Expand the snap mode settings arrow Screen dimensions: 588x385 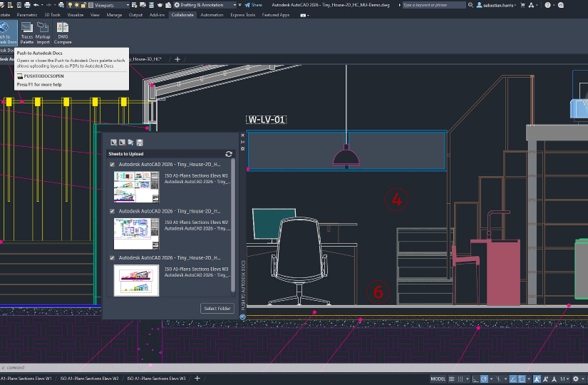click(x=468, y=379)
